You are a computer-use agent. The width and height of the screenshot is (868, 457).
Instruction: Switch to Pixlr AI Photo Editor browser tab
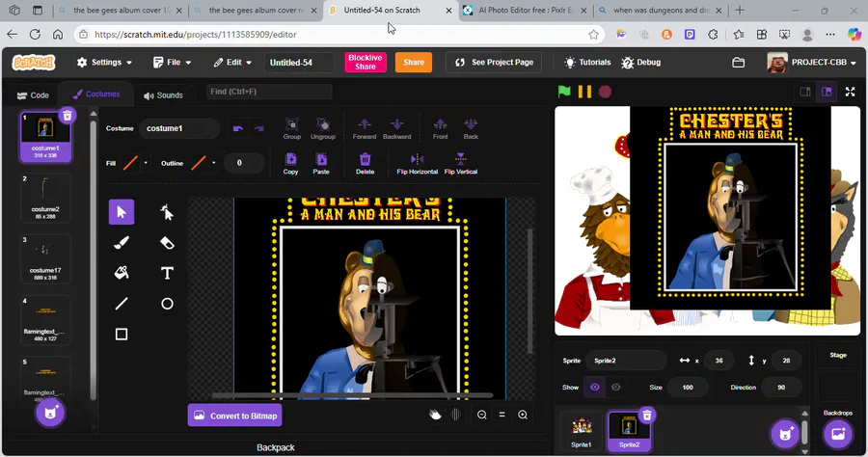(x=527, y=10)
